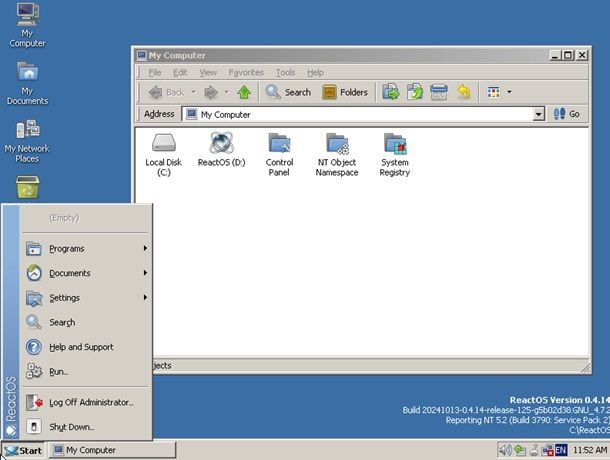Click the Copy To toolbar icon
The width and height of the screenshot is (610, 460).
(x=415, y=92)
